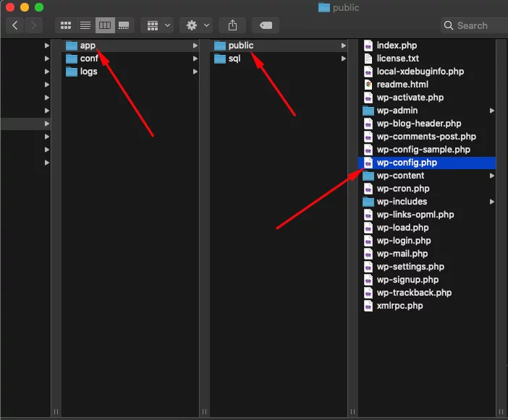Select wp-cron.php file
Image resolution: width=508 pixels, height=420 pixels.
(x=427, y=189)
